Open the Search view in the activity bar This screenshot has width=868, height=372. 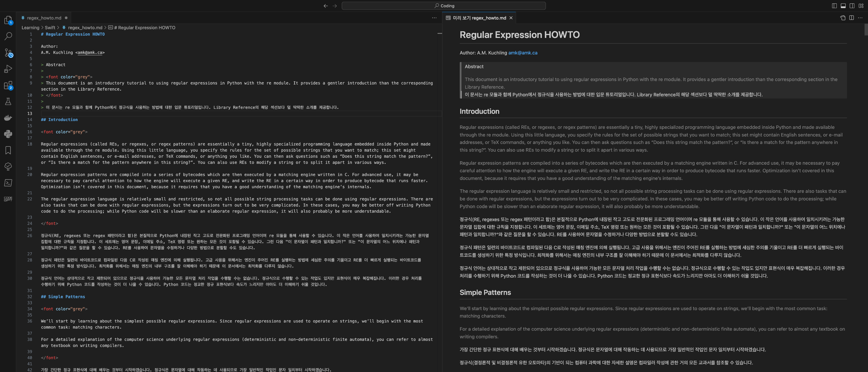pyautogui.click(x=8, y=36)
